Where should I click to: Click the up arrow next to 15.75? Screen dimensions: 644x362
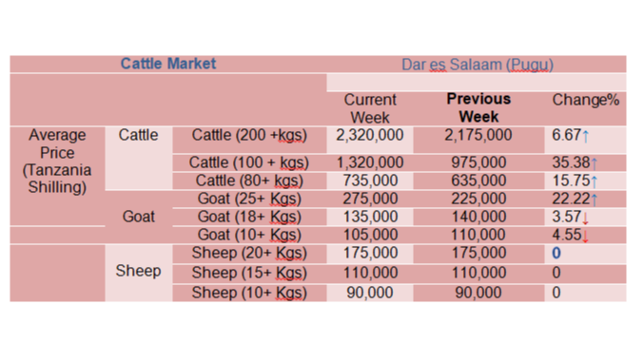click(594, 181)
